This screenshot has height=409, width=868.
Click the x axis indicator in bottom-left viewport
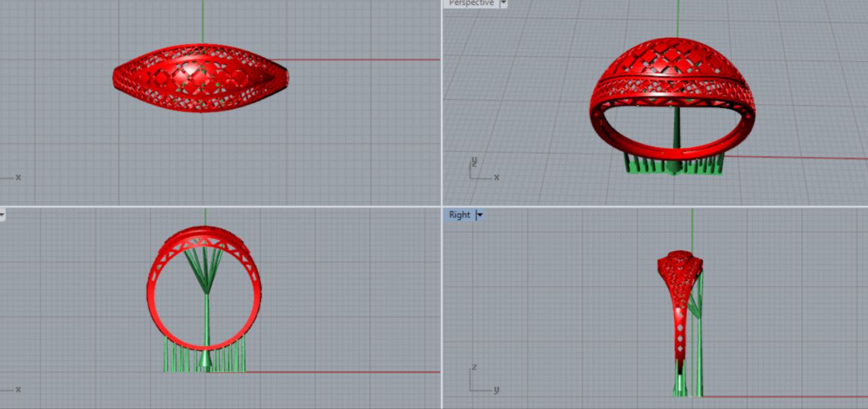pyautogui.click(x=15, y=389)
